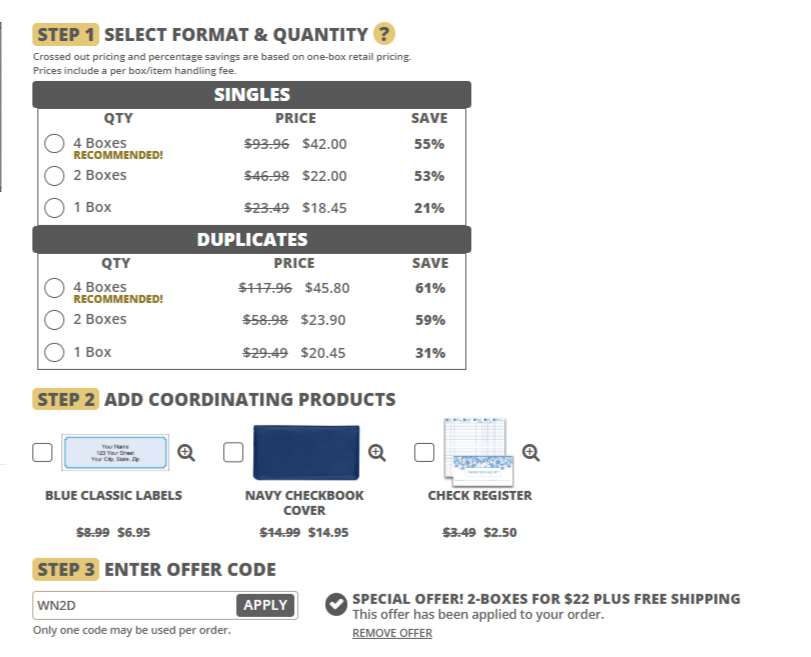This screenshot has width=811, height=657.
Task: Check the Blue Classic Labels checkbox
Action: point(43,453)
